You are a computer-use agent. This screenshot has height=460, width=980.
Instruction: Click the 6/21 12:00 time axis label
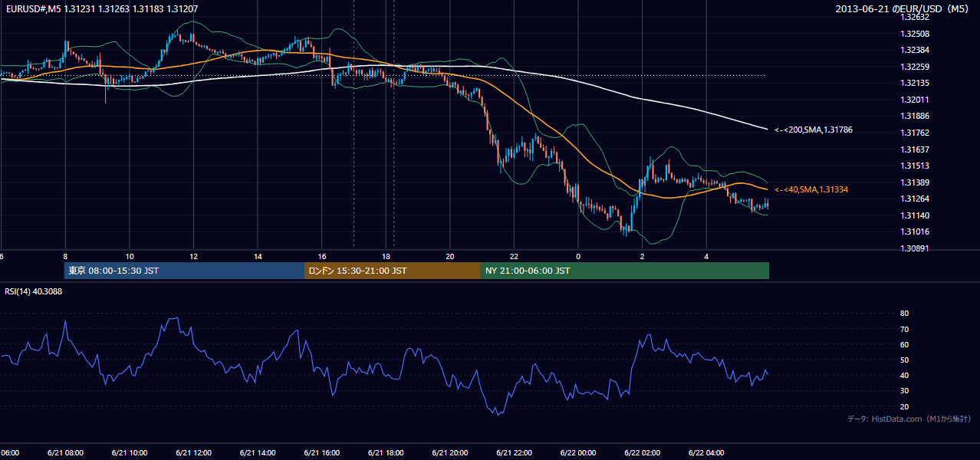(x=193, y=452)
